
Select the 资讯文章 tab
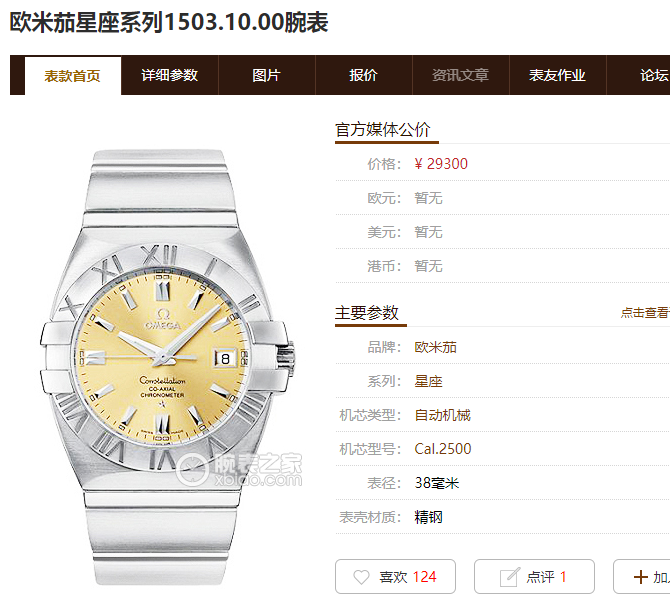[x=461, y=75]
